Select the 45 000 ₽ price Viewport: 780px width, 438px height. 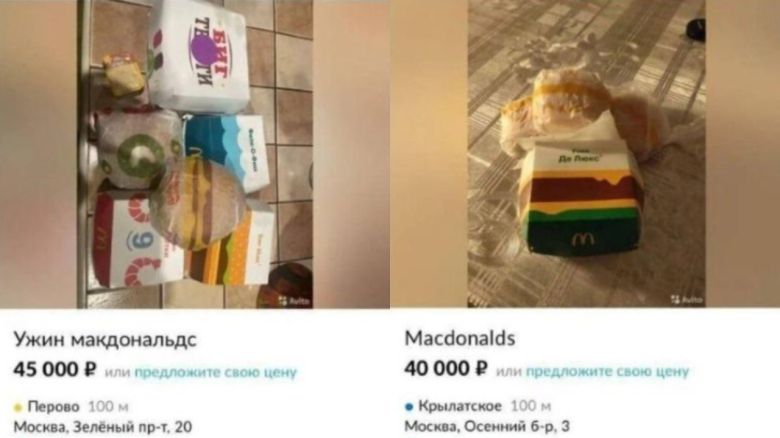[x=55, y=369]
